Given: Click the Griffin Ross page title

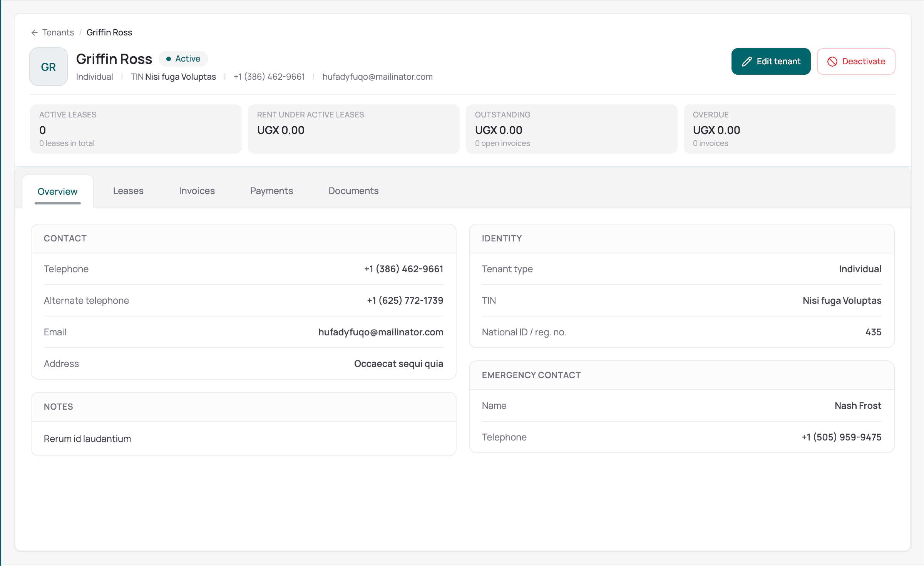Looking at the screenshot, I should pos(114,59).
